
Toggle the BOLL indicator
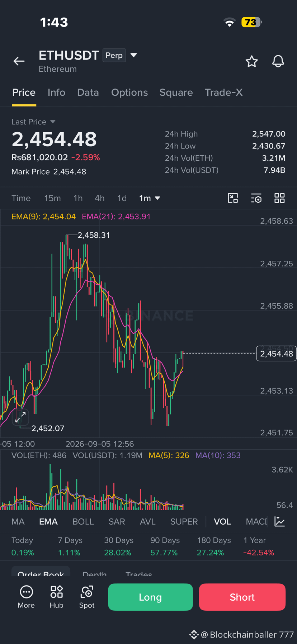(83, 521)
